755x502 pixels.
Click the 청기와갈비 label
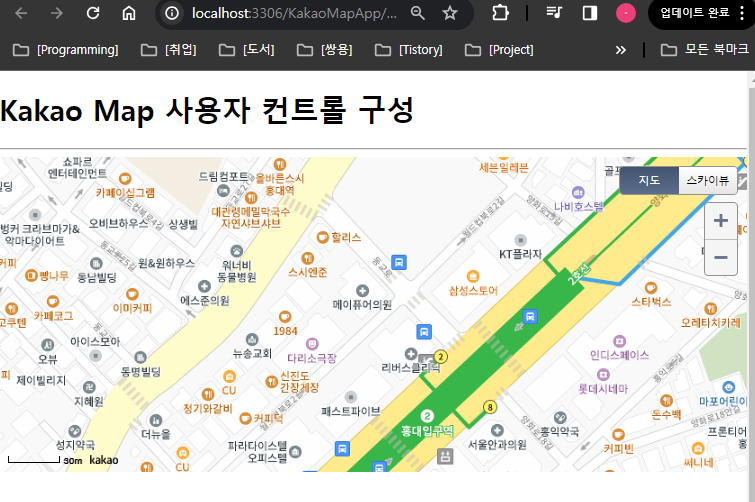[x=208, y=409]
